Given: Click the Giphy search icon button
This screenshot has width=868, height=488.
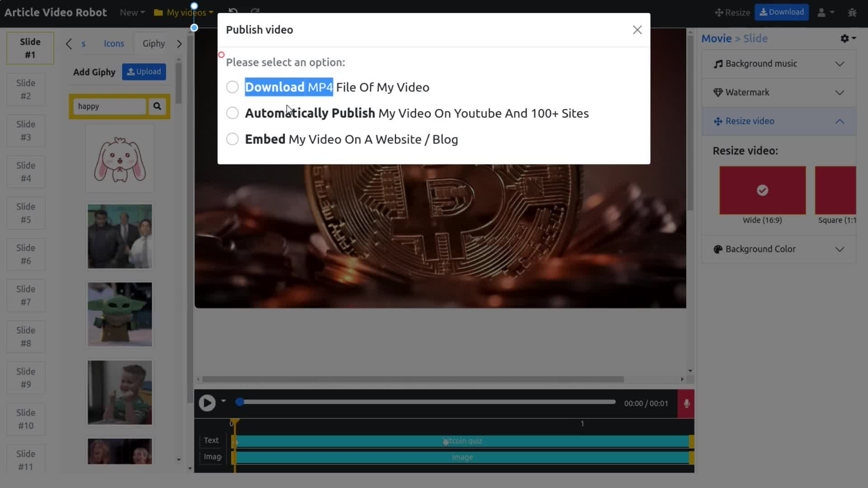Looking at the screenshot, I should coord(157,106).
